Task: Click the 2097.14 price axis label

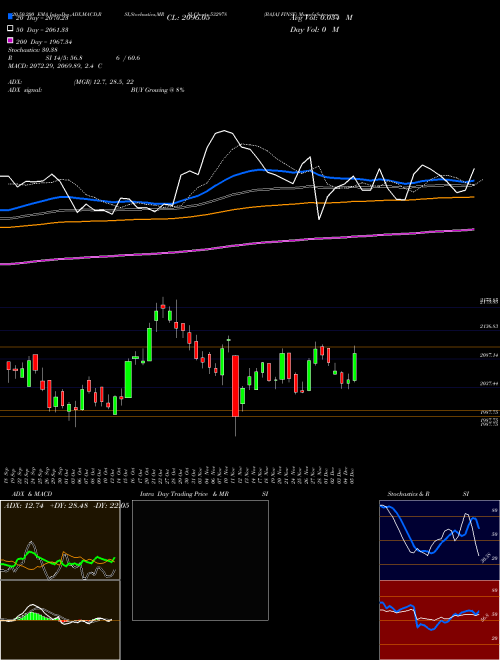Action: (489, 356)
